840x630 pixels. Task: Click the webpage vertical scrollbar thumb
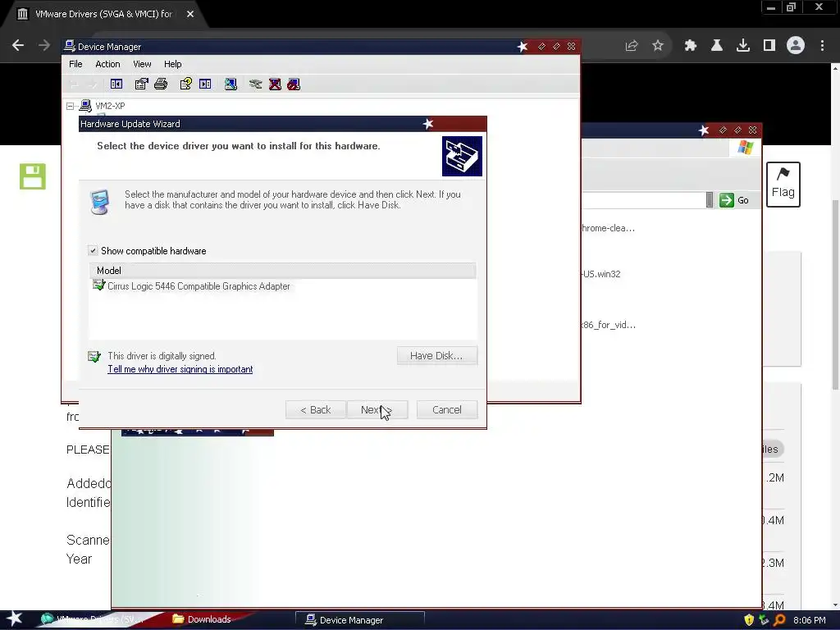point(835,294)
